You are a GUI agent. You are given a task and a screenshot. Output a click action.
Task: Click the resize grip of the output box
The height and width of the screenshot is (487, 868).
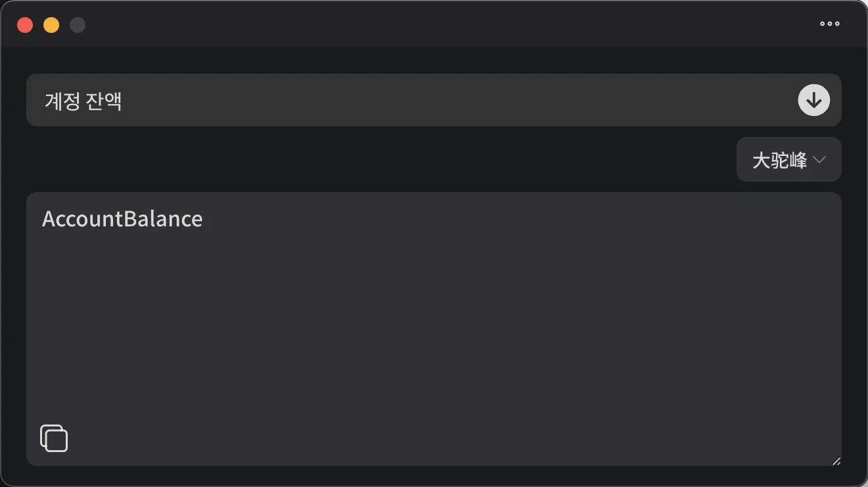pos(836,461)
